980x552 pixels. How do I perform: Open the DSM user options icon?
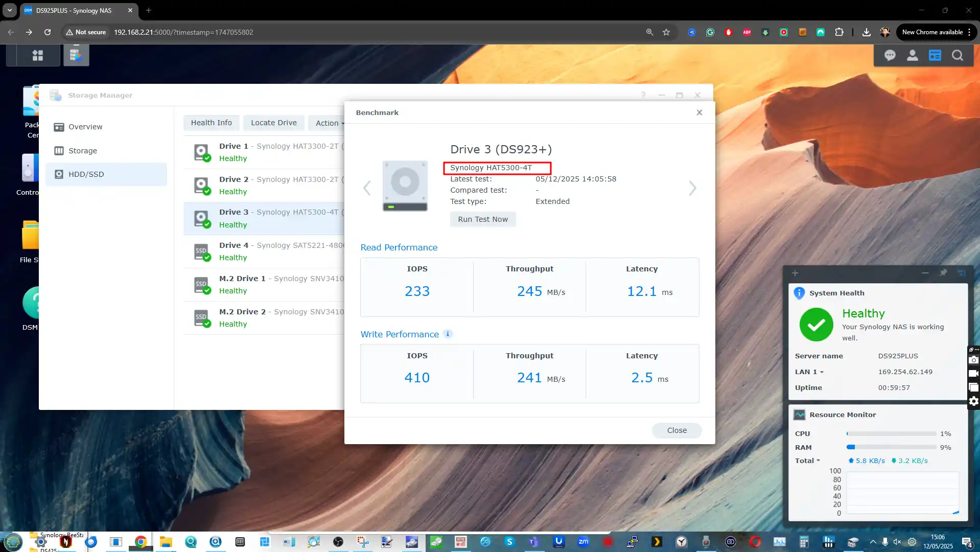pyautogui.click(x=912, y=55)
